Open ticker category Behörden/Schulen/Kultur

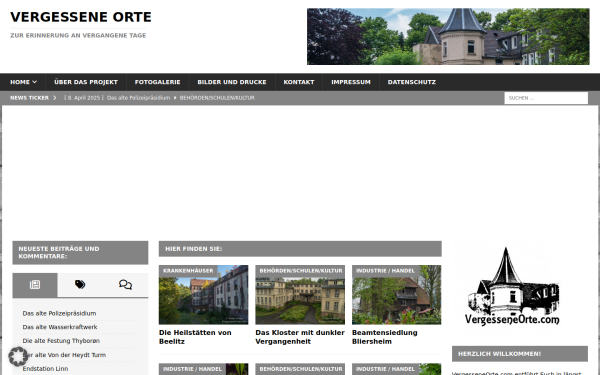(217, 98)
